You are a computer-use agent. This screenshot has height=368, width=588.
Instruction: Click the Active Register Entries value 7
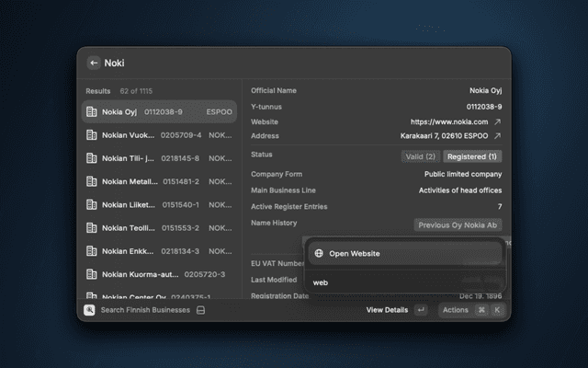(x=500, y=206)
